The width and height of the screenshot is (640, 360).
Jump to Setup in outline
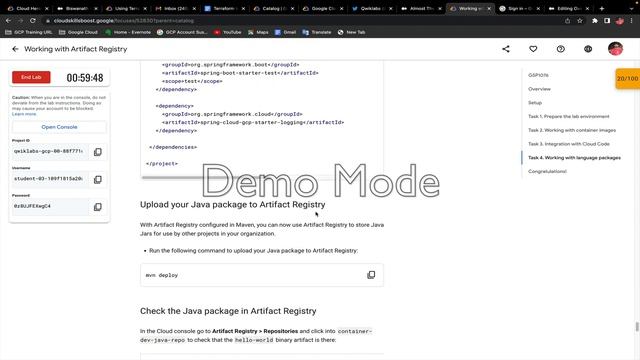[535, 103]
